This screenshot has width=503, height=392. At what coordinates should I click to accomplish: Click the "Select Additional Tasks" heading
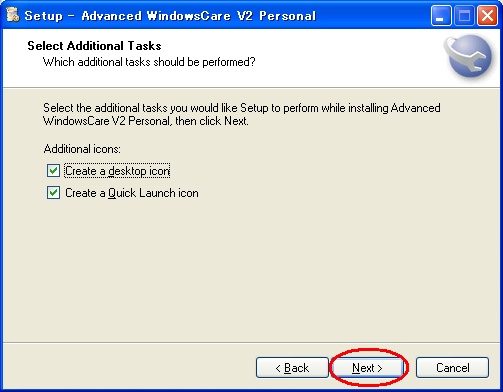click(x=94, y=46)
